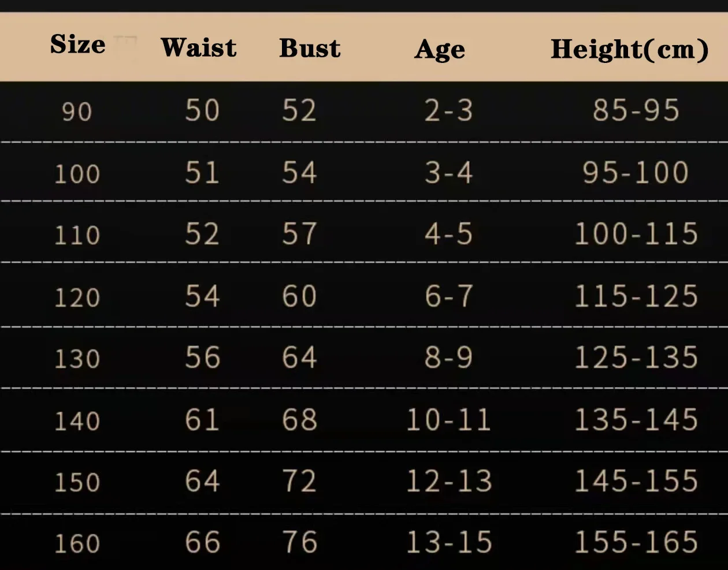Click size 160 in the Size column
This screenshot has height=570, width=728.
point(77,543)
